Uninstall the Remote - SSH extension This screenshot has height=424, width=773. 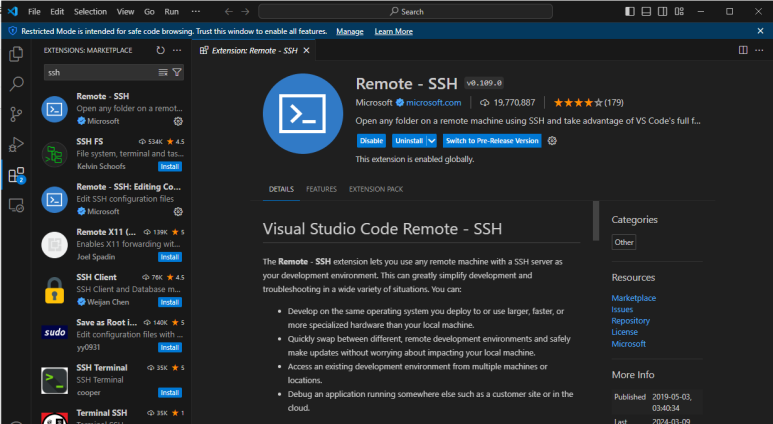click(x=409, y=141)
